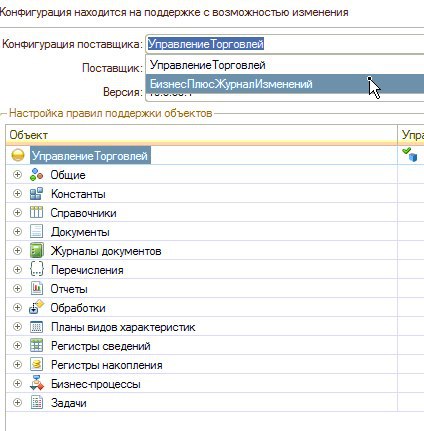Click the Справочники table icon
This screenshot has height=431, width=424.
(36, 212)
